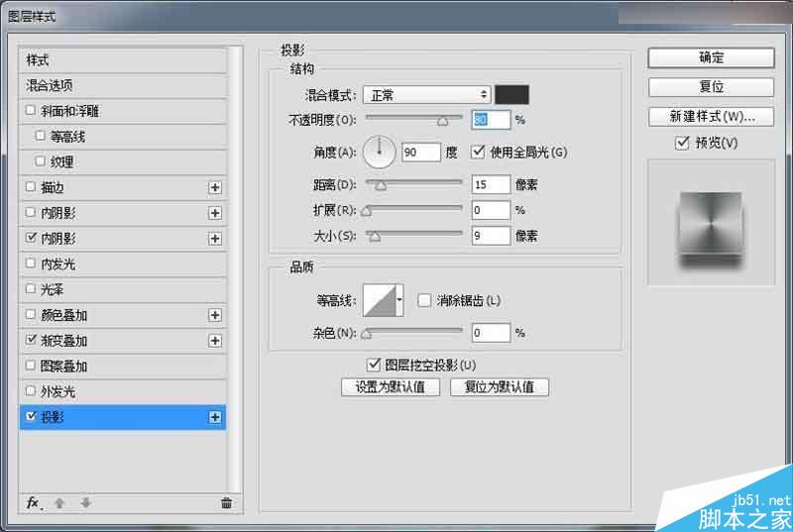Enable 消除锯齿 checkbox

point(424,300)
